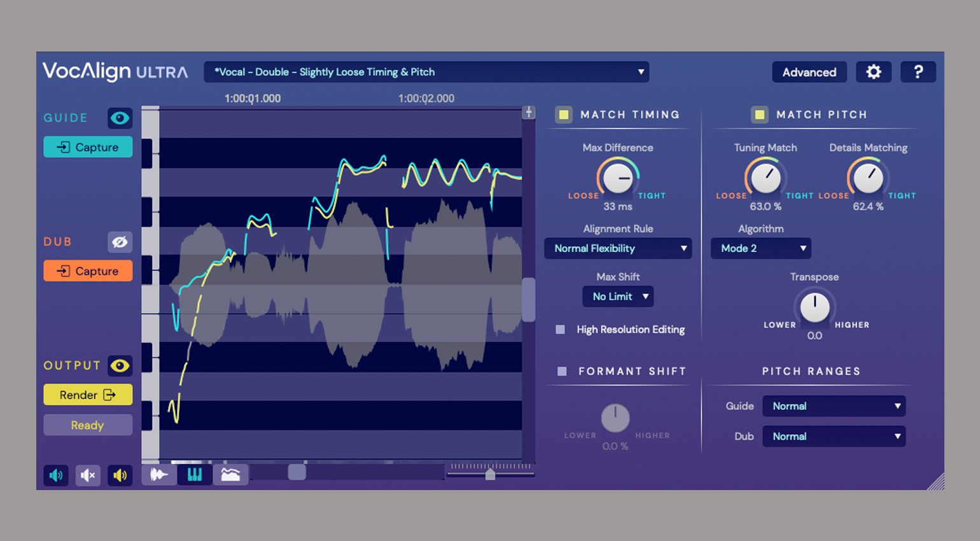Click the Max Difference knob
This screenshot has width=980, height=541.
[x=617, y=178]
